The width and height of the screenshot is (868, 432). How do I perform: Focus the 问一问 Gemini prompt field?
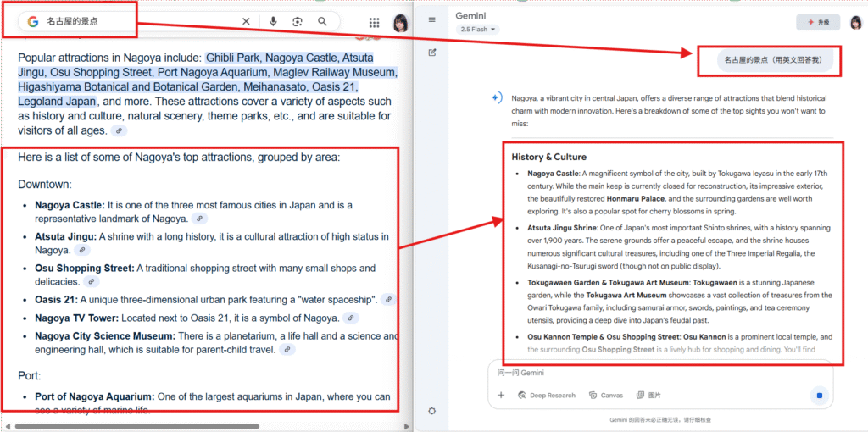tap(659, 373)
